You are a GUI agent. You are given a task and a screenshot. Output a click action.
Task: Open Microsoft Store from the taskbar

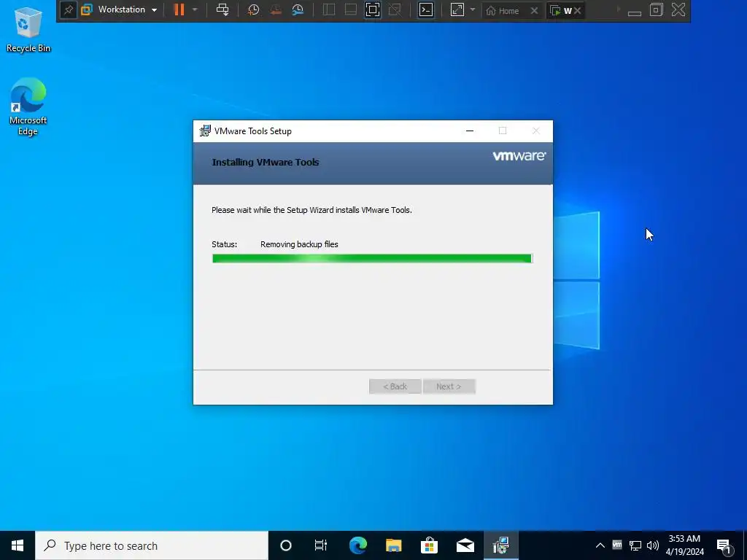[429, 545]
